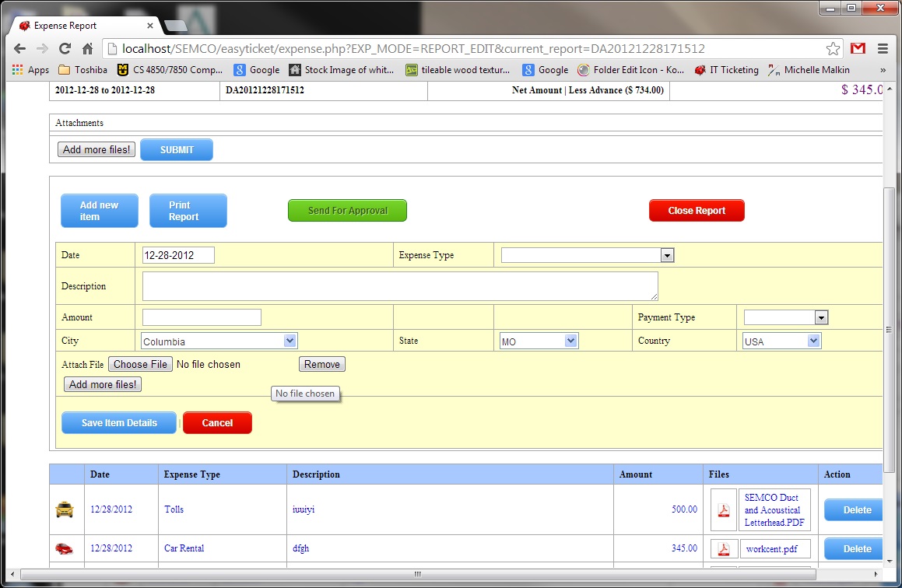This screenshot has height=588, width=902.
Task: Go to the browser home page icon
Action: coord(87,48)
